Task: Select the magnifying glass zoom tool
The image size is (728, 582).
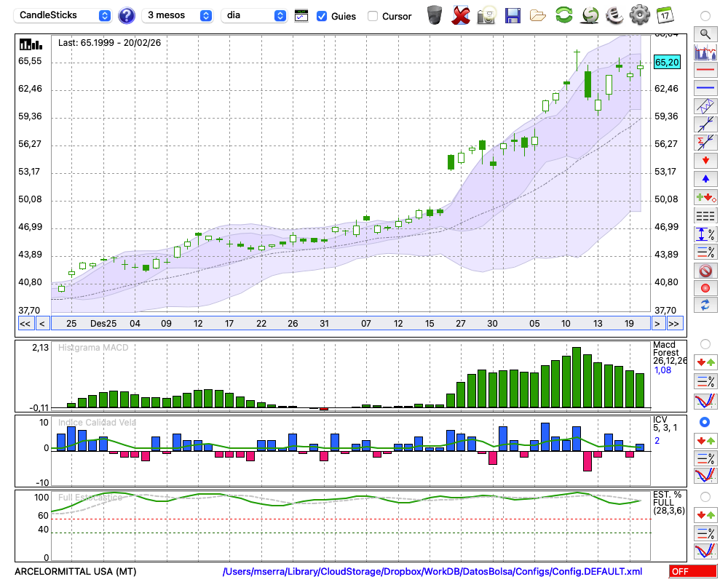Action: [x=705, y=33]
